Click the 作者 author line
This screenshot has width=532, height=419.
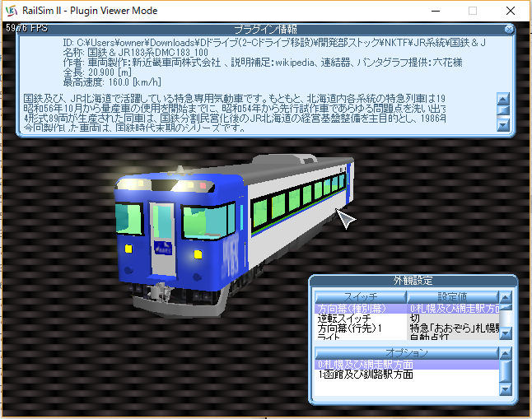pyautogui.click(x=263, y=63)
